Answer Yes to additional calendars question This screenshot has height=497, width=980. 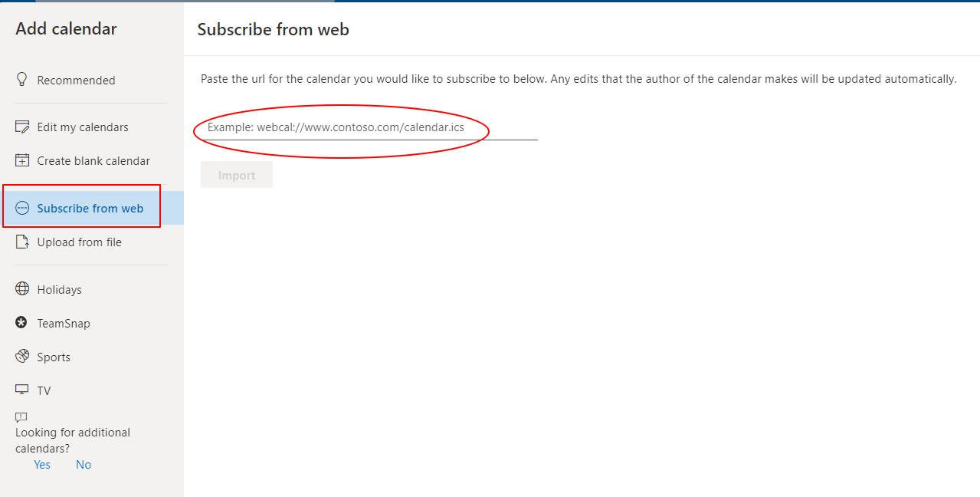[42, 465]
